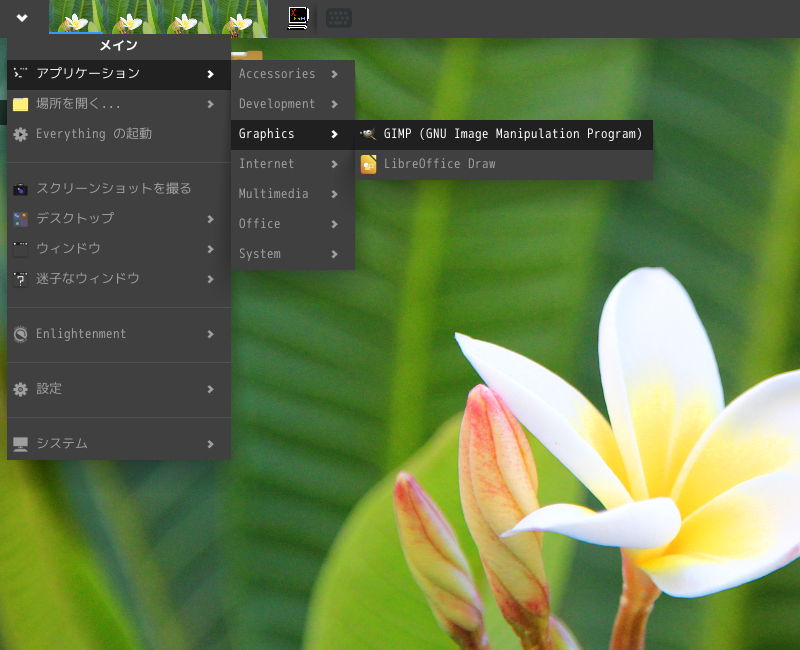Launch GIMP from the Graphics submenu
Screen dimensions: 800x650
point(504,134)
